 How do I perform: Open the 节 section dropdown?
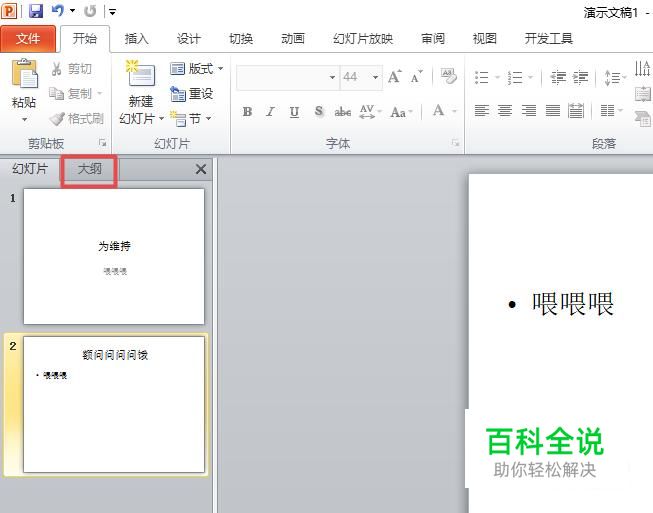coord(191,119)
